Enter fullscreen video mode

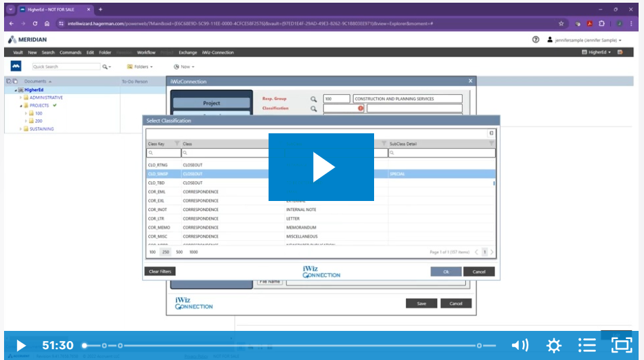pyautogui.click(x=621, y=345)
